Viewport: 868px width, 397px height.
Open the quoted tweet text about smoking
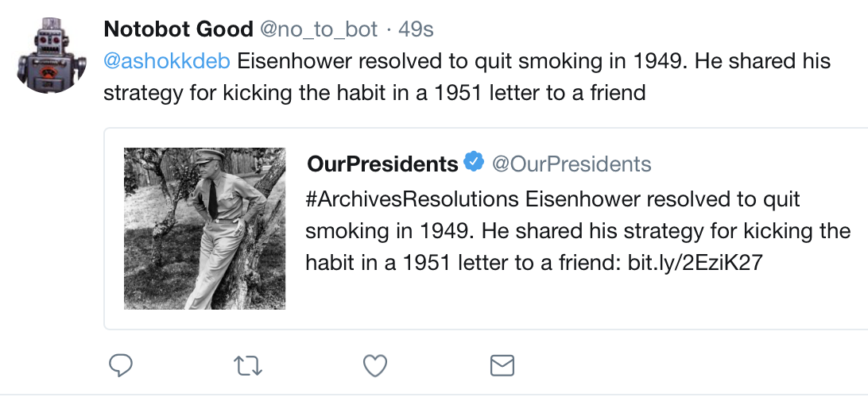pyautogui.click(x=578, y=231)
